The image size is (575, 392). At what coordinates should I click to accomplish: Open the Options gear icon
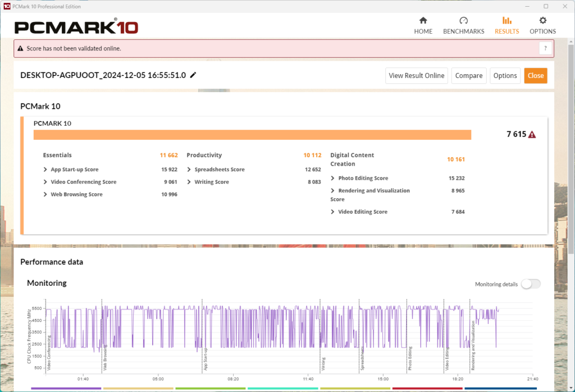(x=543, y=21)
